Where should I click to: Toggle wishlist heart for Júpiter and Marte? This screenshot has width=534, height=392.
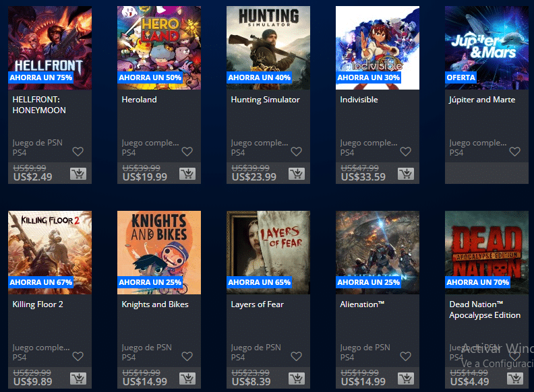coord(515,152)
